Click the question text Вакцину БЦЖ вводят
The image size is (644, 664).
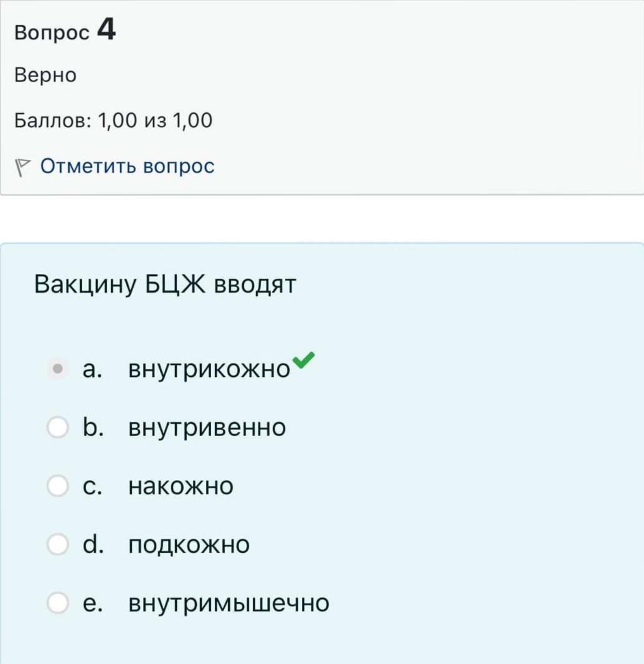click(x=165, y=284)
